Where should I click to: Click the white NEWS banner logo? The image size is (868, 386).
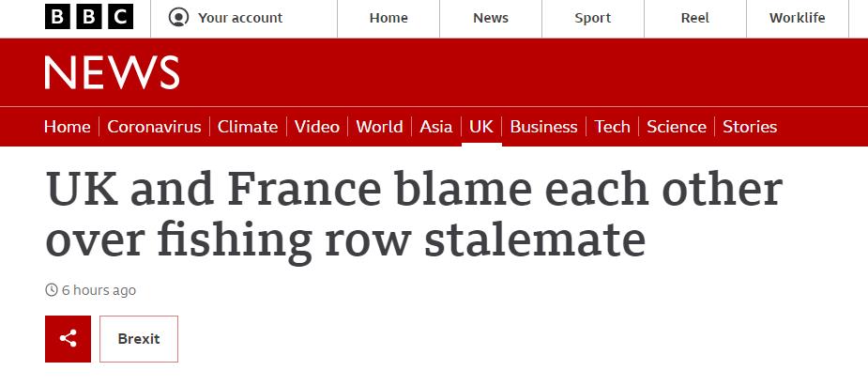112,72
